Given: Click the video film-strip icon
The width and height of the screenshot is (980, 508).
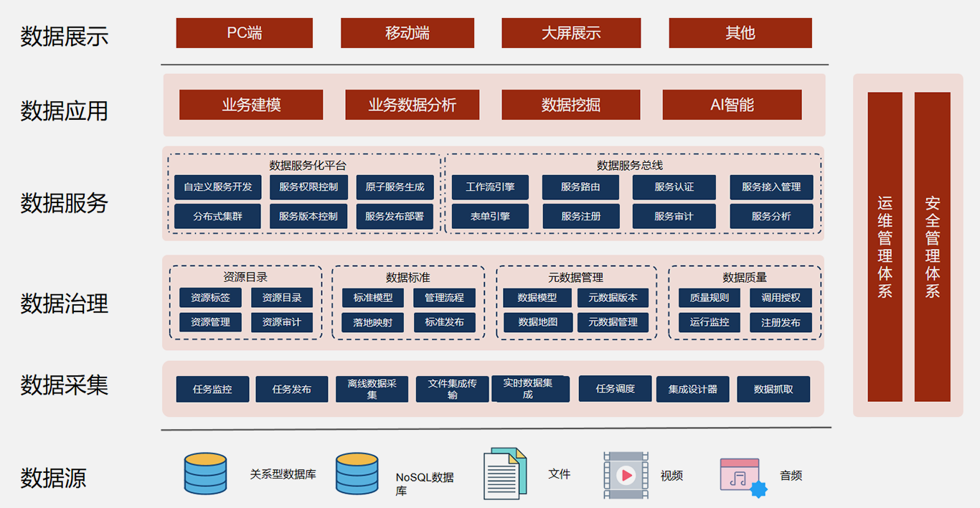Looking at the screenshot, I should pyautogui.click(x=626, y=475).
